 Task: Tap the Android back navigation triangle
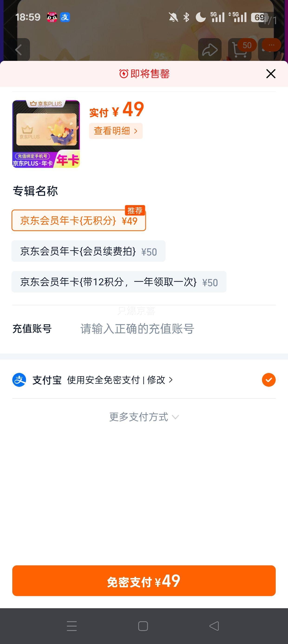(x=214, y=626)
